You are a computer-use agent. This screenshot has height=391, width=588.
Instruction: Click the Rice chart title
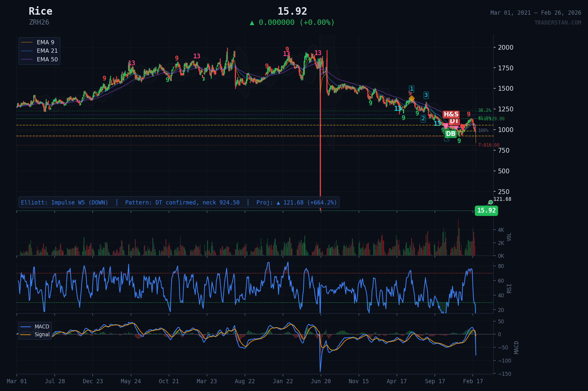[x=40, y=11]
